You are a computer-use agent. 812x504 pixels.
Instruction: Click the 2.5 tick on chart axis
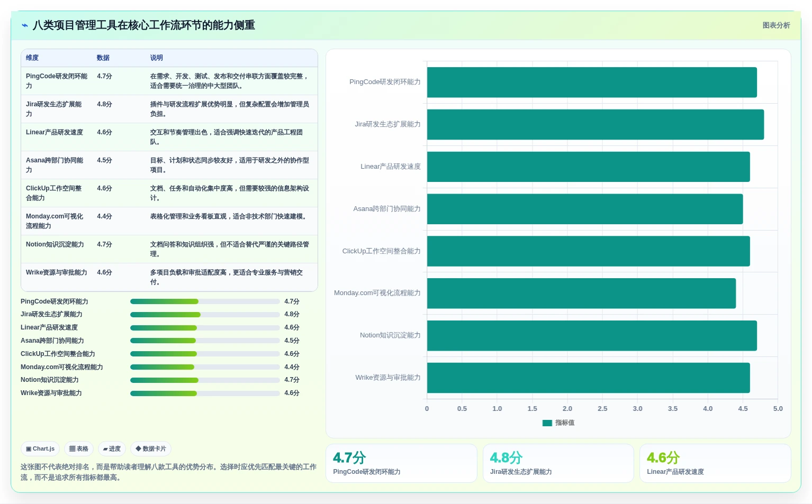click(602, 409)
